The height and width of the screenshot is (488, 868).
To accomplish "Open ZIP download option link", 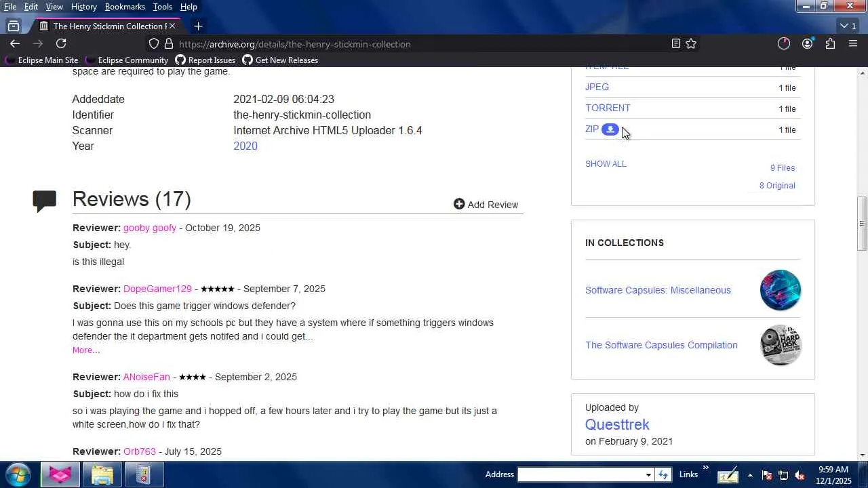I will [x=592, y=129].
